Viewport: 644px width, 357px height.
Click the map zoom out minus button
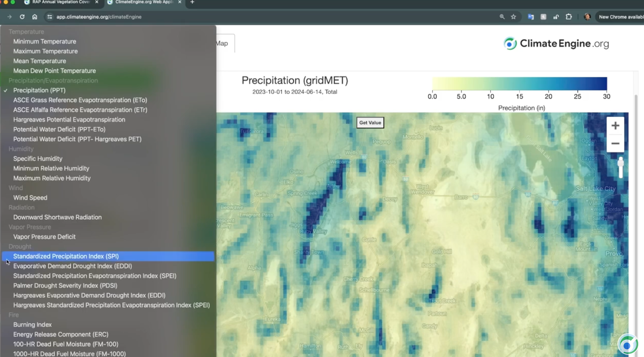[x=615, y=143]
